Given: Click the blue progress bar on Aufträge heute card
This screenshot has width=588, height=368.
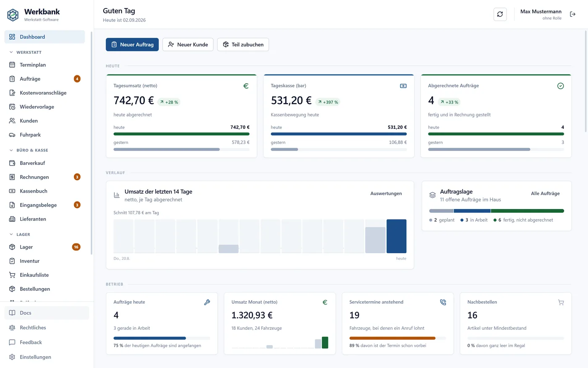Looking at the screenshot, I should 150,338.
